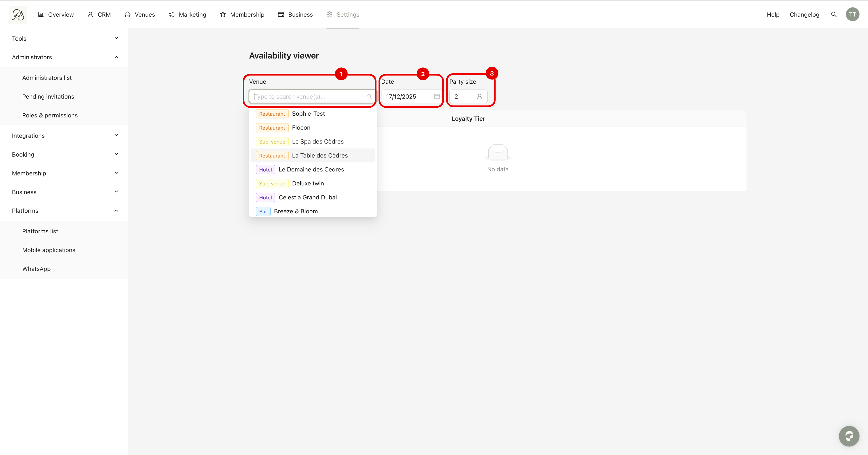The height and width of the screenshot is (455, 868).
Task: Click the app logo in top-left
Action: tap(18, 14)
